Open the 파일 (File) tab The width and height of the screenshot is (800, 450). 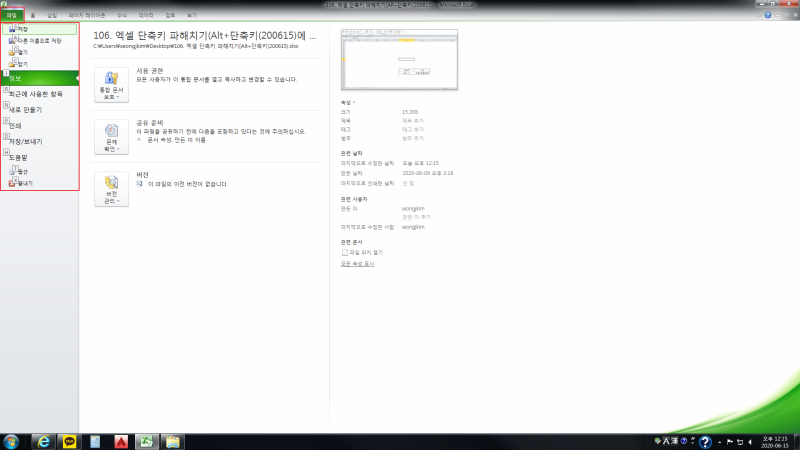(x=12, y=15)
